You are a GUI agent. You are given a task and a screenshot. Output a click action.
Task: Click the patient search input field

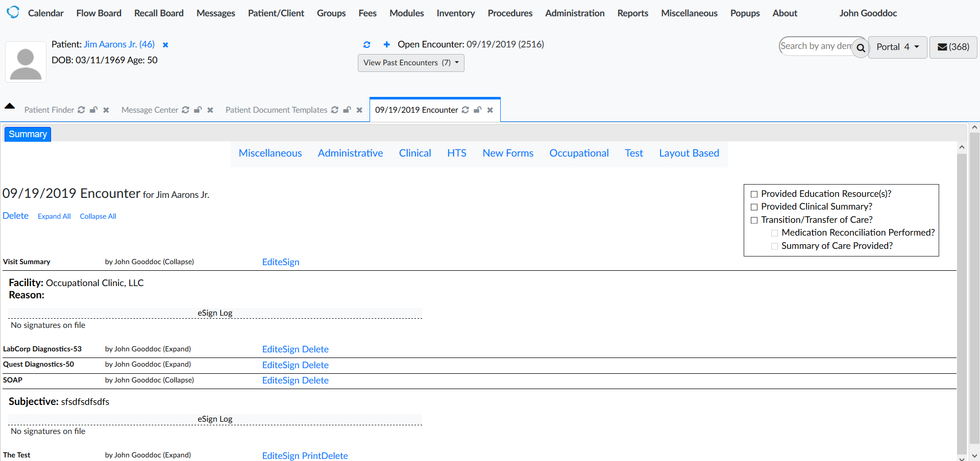tap(815, 46)
